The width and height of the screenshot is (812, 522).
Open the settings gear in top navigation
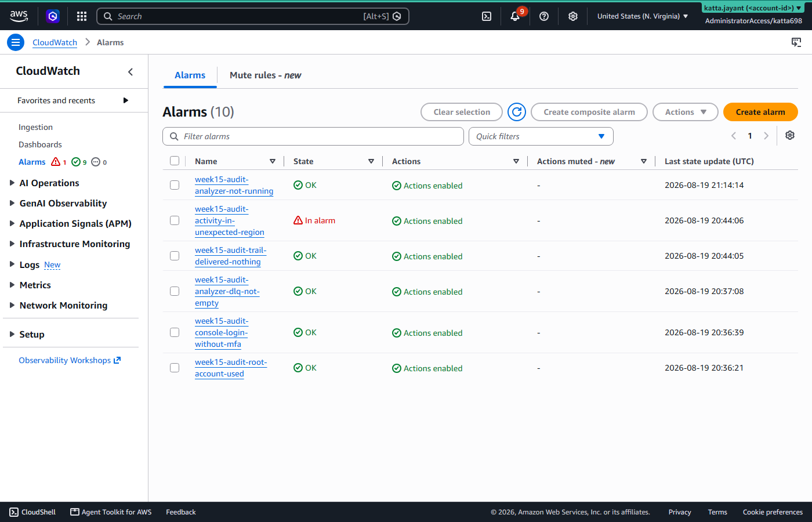coord(573,16)
